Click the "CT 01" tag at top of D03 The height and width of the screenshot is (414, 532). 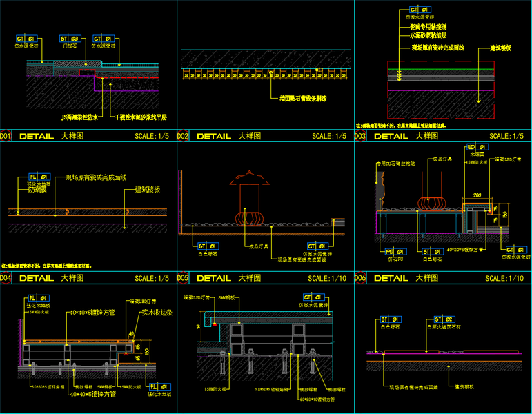(x=420, y=10)
